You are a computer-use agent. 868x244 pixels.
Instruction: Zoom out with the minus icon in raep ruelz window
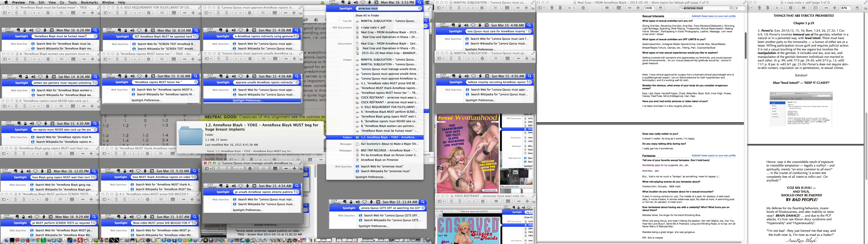click(x=826, y=8)
